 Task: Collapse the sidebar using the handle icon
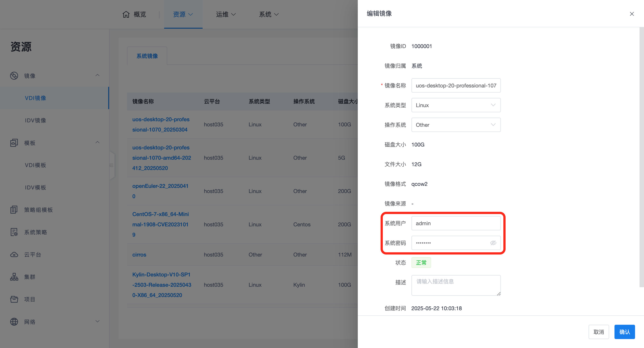click(112, 165)
